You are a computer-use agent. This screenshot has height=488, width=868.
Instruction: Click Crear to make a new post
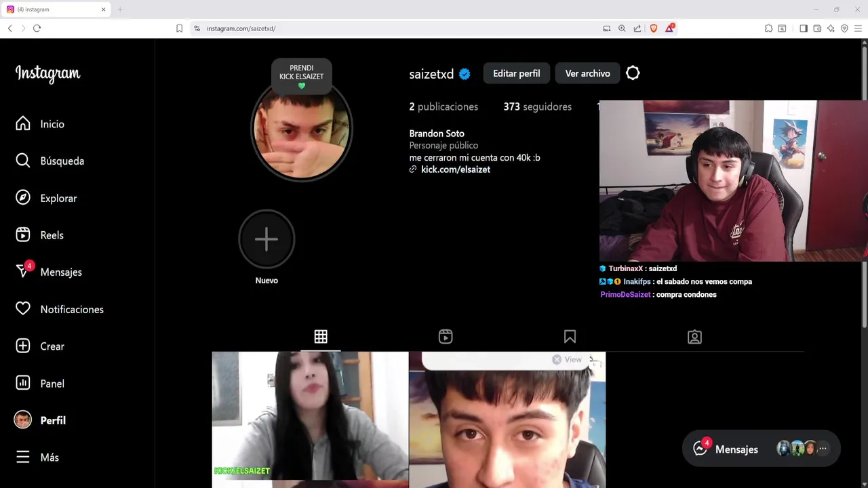pos(40,346)
